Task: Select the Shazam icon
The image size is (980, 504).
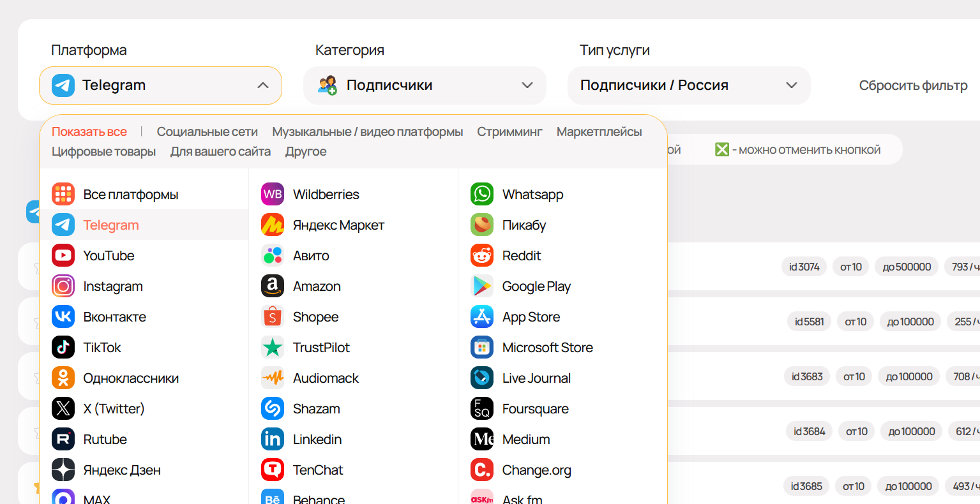Action: pos(273,409)
